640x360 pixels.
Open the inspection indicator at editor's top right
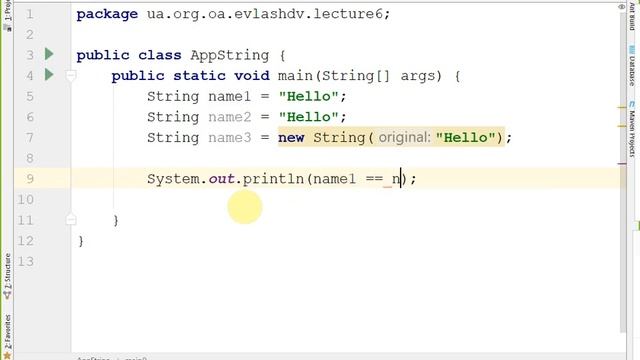[622, 7]
